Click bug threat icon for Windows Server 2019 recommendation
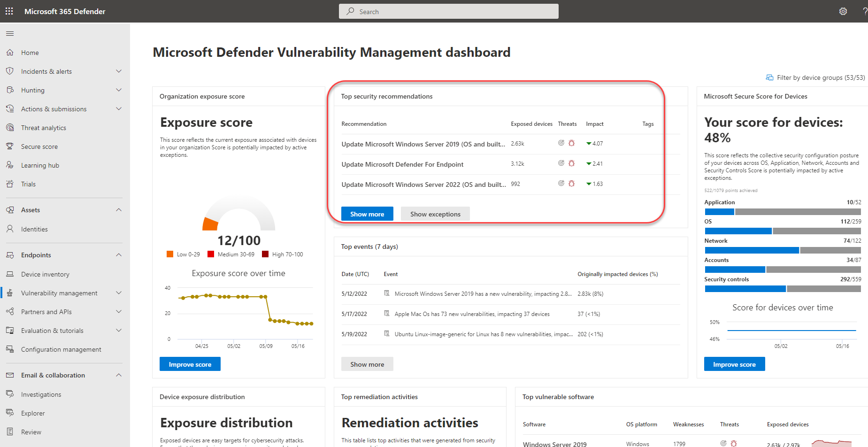Screen dimensions: 868x447 [x=571, y=143]
